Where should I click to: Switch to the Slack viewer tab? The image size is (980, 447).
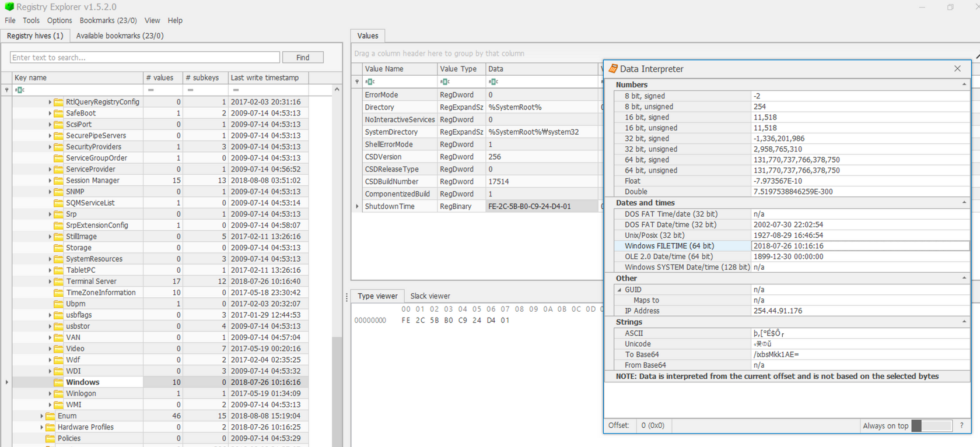pos(430,296)
